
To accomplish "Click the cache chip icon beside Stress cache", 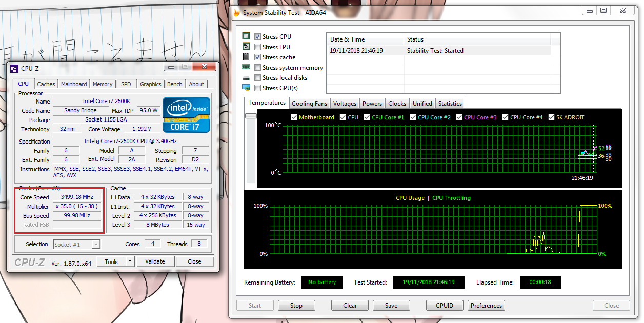I will (246, 57).
